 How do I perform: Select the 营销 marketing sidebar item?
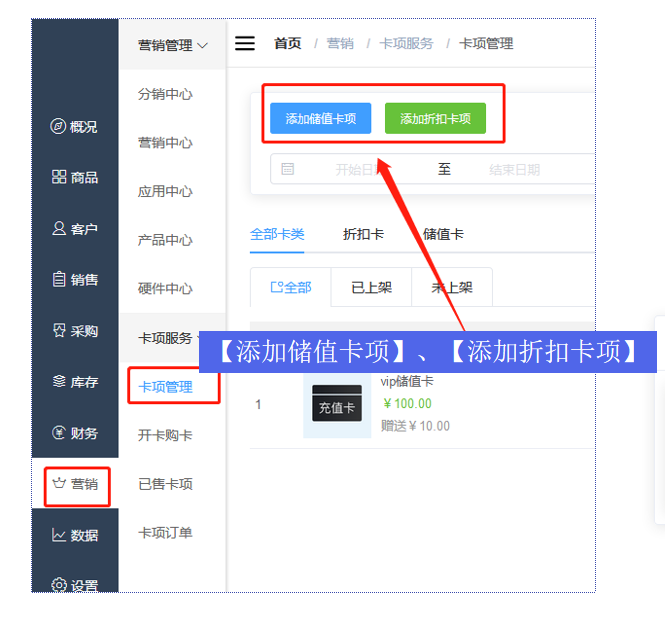(x=77, y=484)
